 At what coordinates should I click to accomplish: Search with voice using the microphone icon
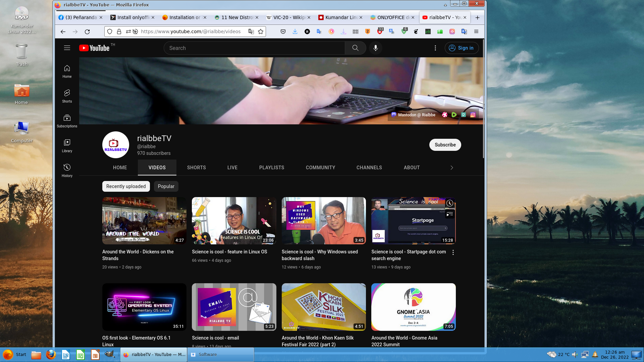[376, 48]
